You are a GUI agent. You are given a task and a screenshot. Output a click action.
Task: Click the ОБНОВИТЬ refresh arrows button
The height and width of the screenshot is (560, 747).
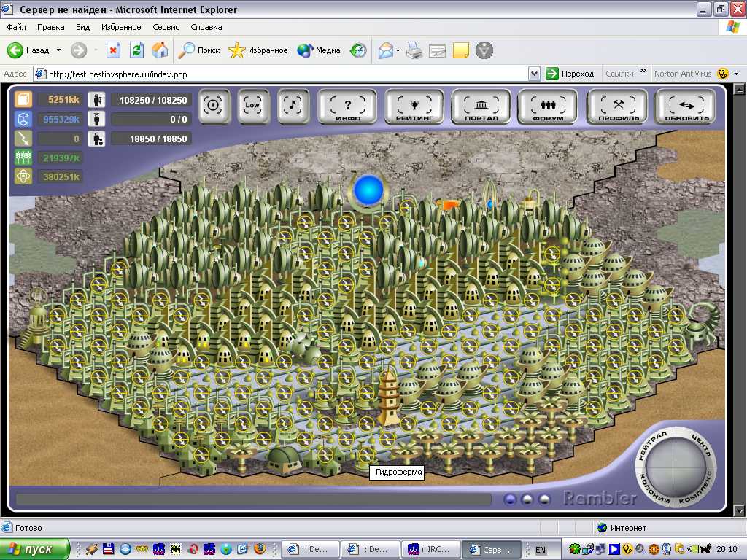coord(686,106)
